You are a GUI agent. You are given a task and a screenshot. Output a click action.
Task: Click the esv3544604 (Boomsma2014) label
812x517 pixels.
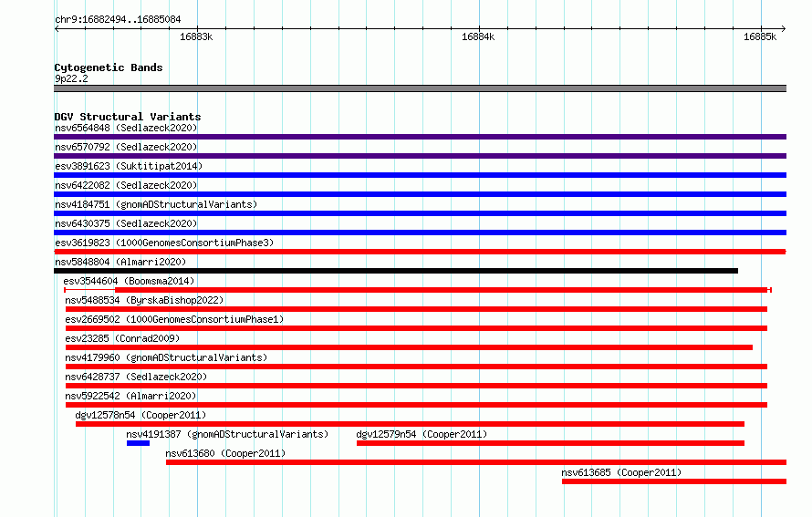coord(129,281)
